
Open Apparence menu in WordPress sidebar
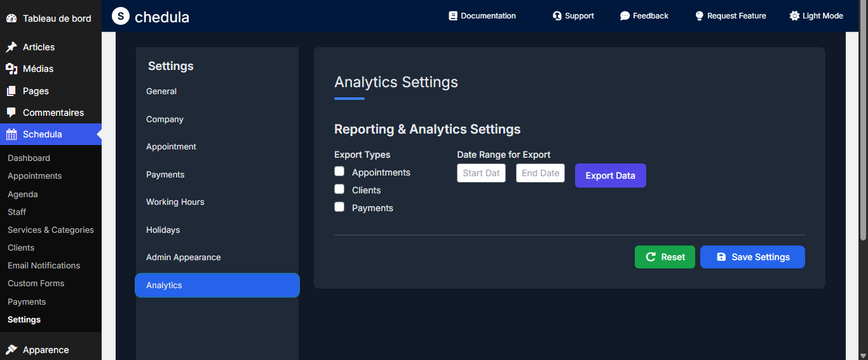pyautogui.click(x=51, y=350)
